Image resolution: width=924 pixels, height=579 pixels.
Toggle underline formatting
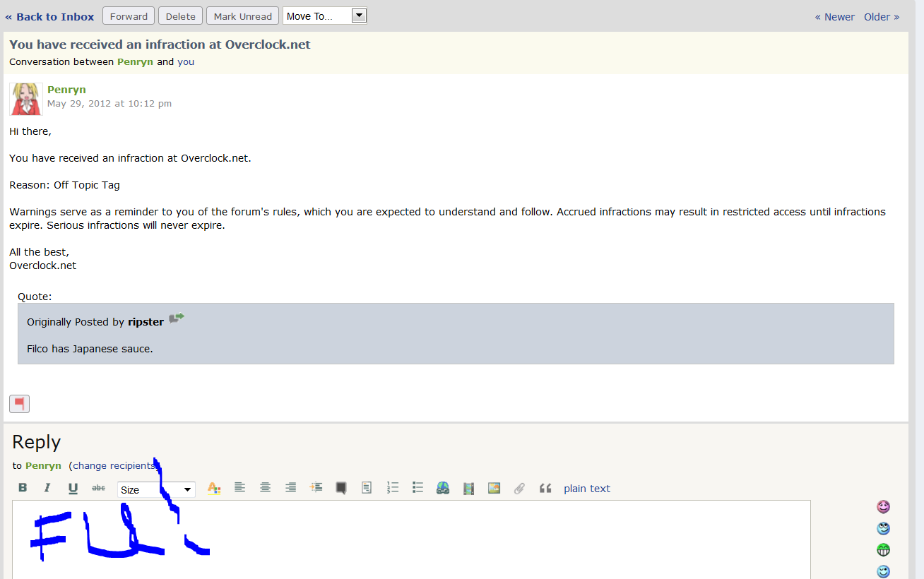click(73, 487)
